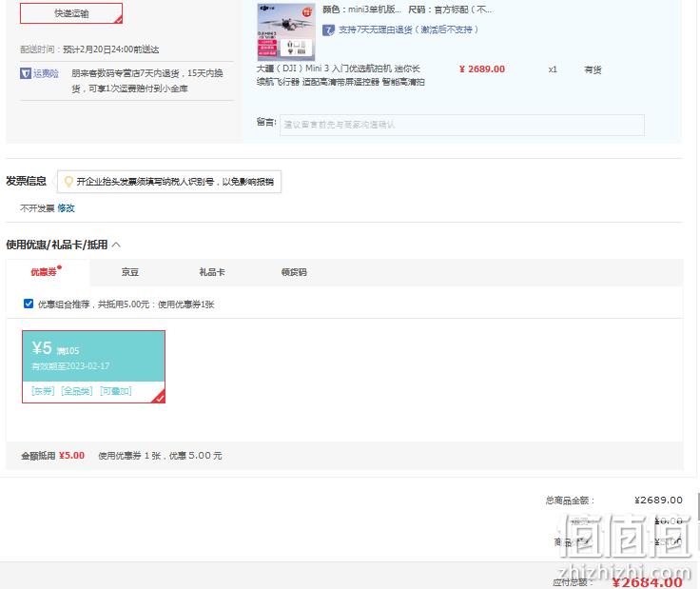The height and width of the screenshot is (589, 700).
Task: Click the 应付总额 ¥2684.00 total
Action: click(648, 582)
